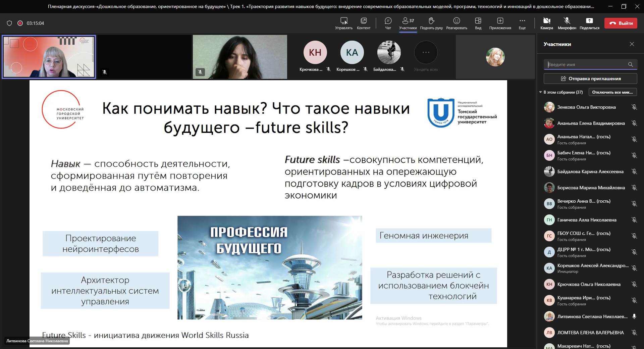Open the Apps panel
The height and width of the screenshot is (349, 644).
(500, 23)
